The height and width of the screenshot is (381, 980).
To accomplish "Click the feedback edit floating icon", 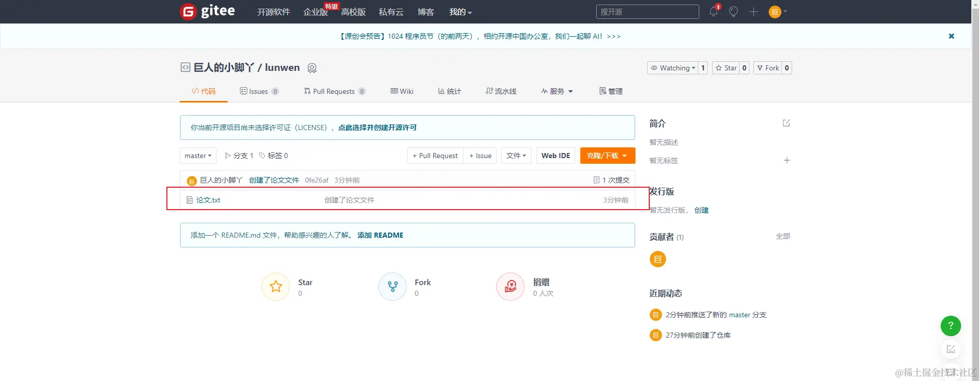I will [951, 349].
